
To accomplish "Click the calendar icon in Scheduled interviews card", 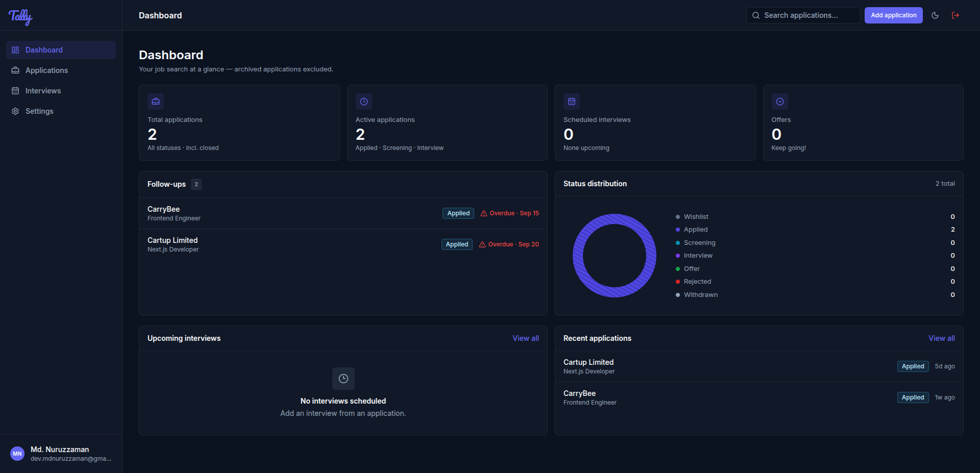I will coord(572,102).
